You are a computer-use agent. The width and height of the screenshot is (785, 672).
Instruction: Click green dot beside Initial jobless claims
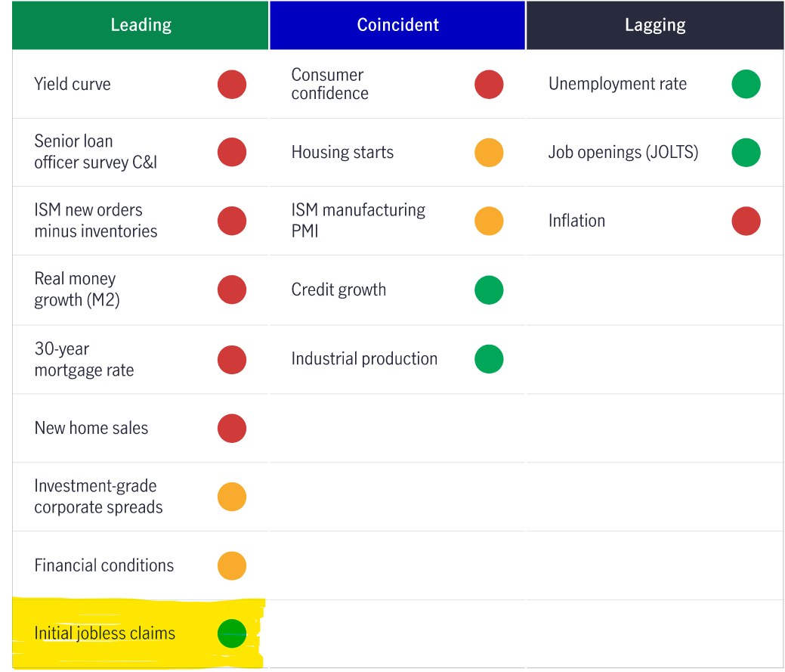(232, 633)
